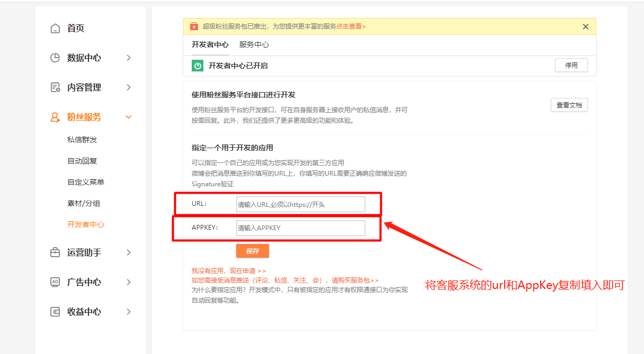Click the 内容管理 document icon
This screenshot has height=354, width=644.
point(55,87)
